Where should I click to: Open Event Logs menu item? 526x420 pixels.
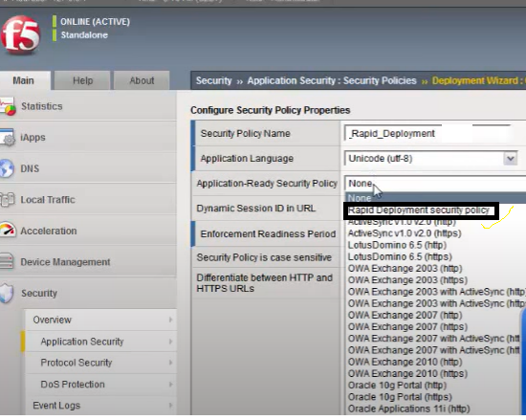[56, 406]
